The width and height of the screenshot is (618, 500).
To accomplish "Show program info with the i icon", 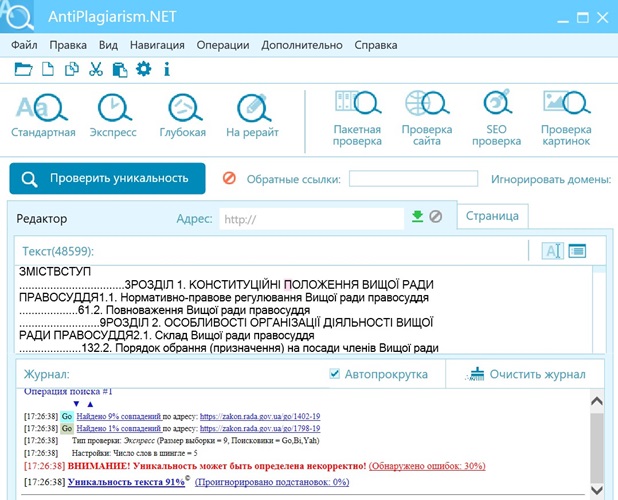I will [167, 69].
